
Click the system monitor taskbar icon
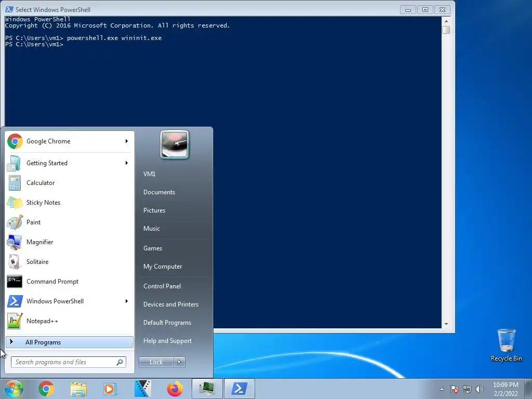pyautogui.click(x=207, y=389)
